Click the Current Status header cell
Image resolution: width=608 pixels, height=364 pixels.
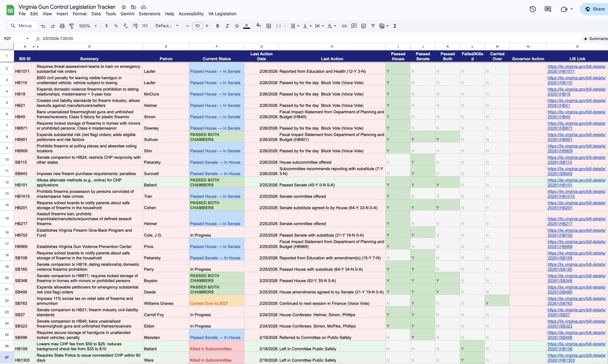coord(217,56)
